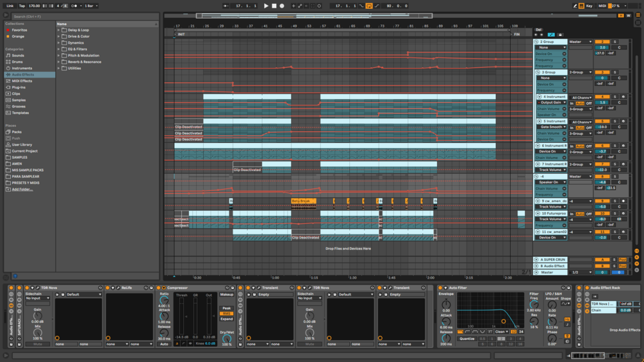This screenshot has width=644, height=362.
Task: Click the Link button
Action: (10, 6)
